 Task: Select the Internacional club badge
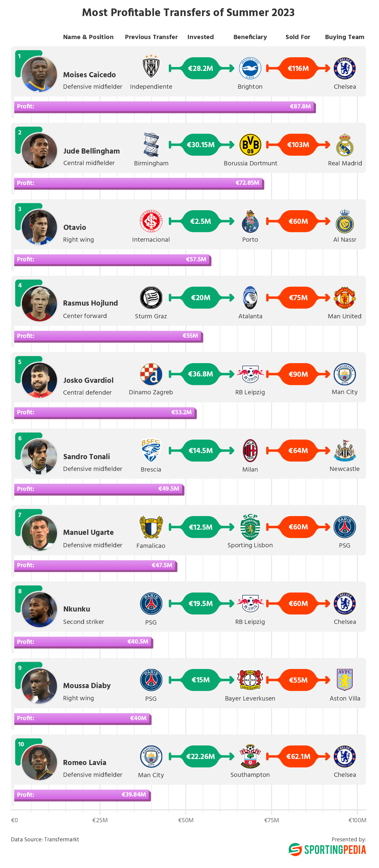(x=151, y=221)
